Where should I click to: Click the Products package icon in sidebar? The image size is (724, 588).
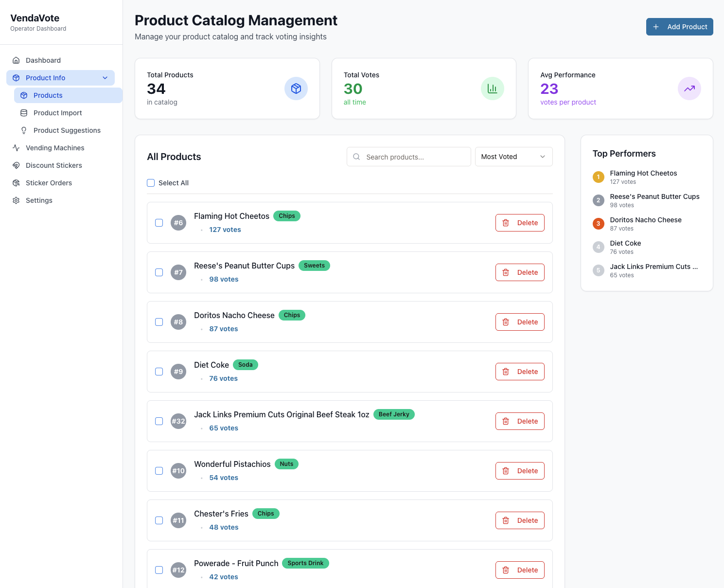(24, 95)
